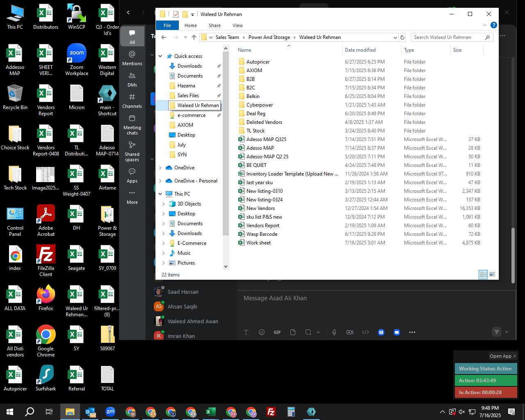
Task: Click the Sales Team breadcrumb
Action: pos(227,37)
